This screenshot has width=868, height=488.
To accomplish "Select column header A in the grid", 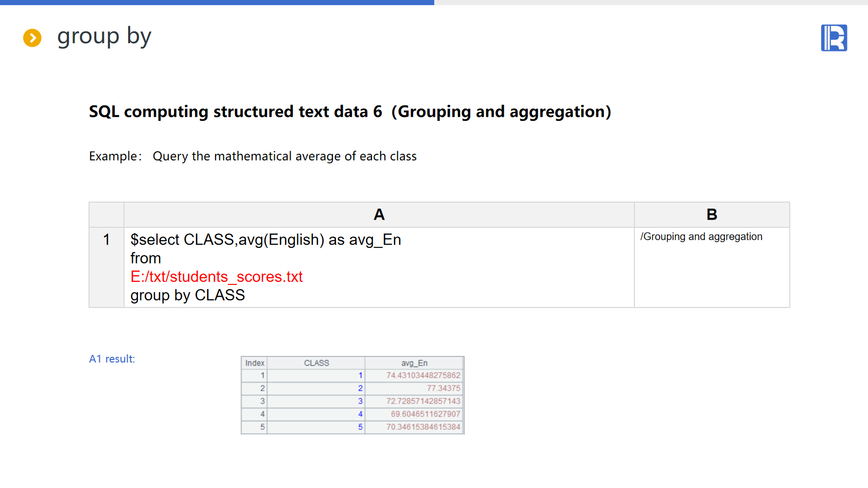I will (x=379, y=214).
